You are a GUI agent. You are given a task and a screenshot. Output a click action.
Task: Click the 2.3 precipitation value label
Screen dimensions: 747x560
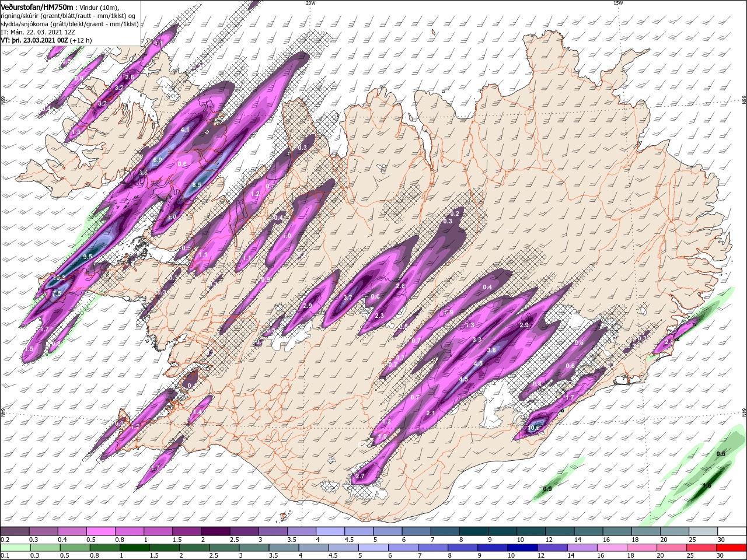pyautogui.click(x=379, y=316)
